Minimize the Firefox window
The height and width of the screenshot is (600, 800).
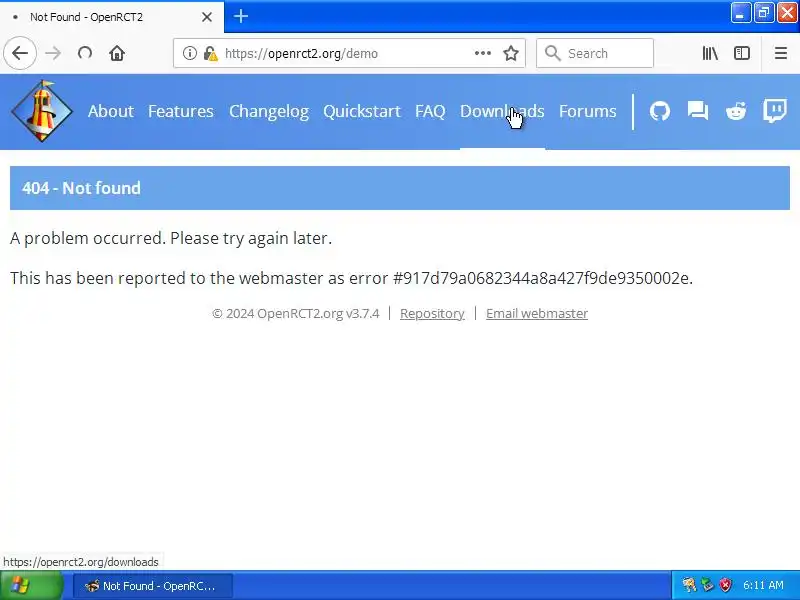pyautogui.click(x=740, y=13)
